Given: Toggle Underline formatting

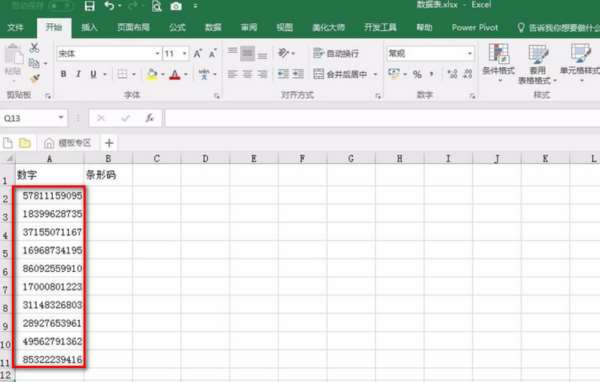Looking at the screenshot, I should tap(93, 74).
